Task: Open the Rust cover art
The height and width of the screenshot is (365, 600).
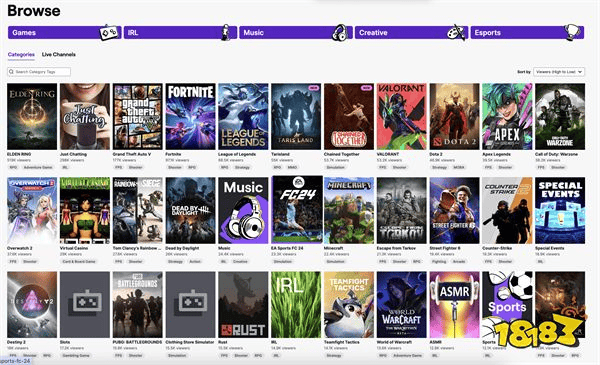Action: click(243, 305)
